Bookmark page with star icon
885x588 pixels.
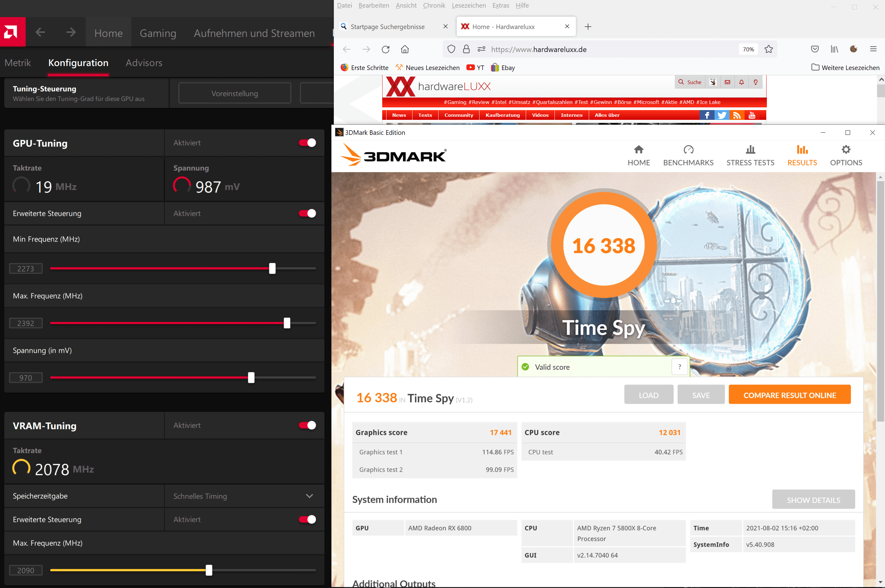tap(768, 49)
